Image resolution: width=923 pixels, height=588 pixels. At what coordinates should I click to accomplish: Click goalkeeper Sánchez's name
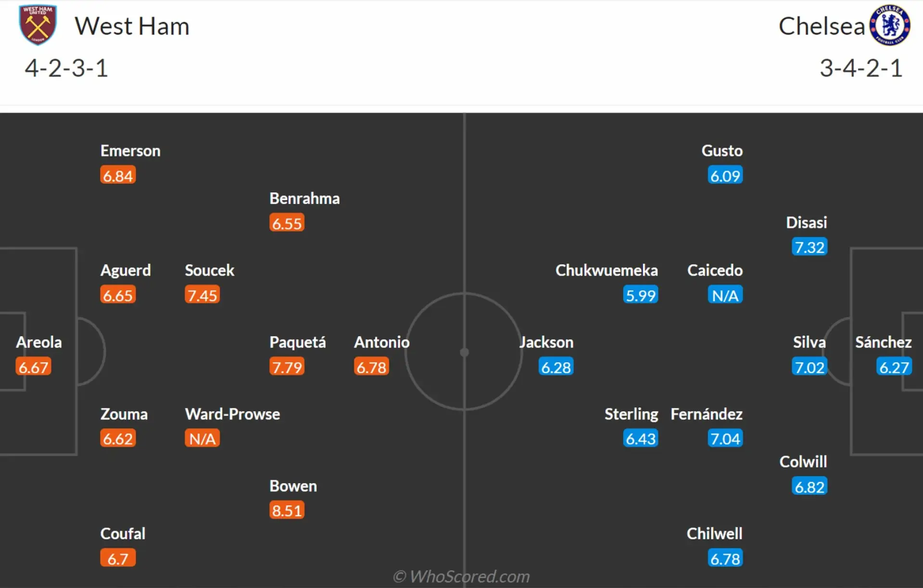[x=883, y=342]
